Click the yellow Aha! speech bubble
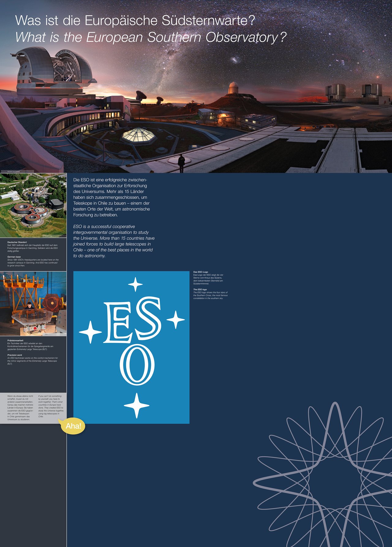Viewport: 392px width, 547px height. coord(73,426)
